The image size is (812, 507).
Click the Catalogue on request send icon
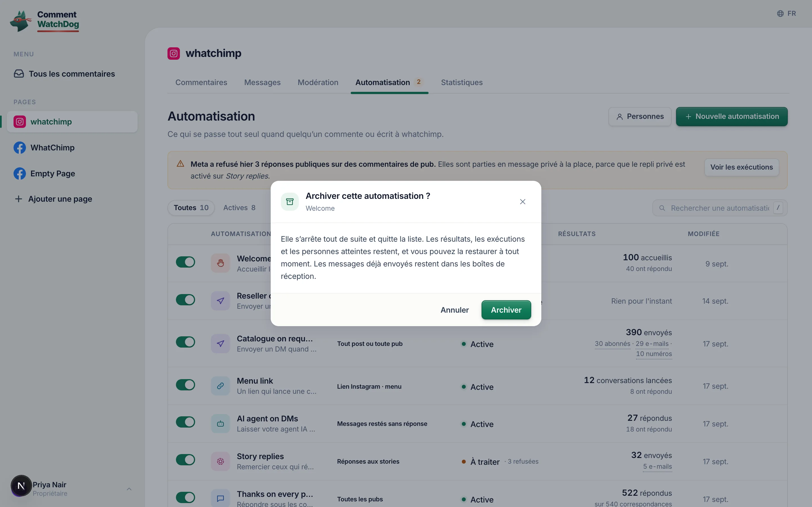220,343
